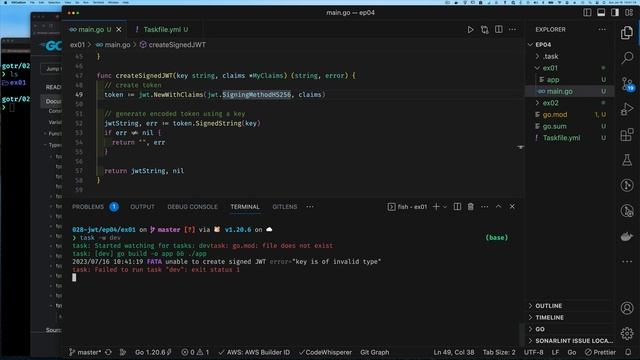Expand the SONARLINT ISSUE LOCATIONS section

pyautogui.click(x=570, y=340)
